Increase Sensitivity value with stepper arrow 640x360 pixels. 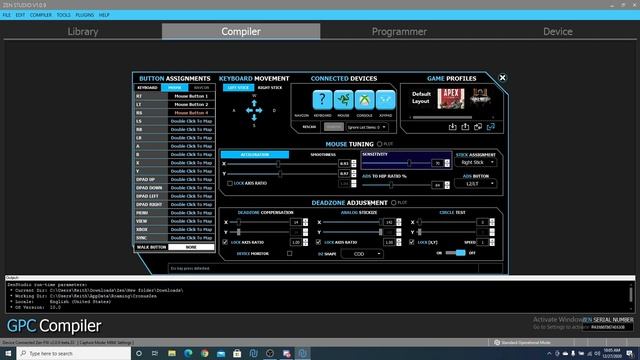coord(447,161)
